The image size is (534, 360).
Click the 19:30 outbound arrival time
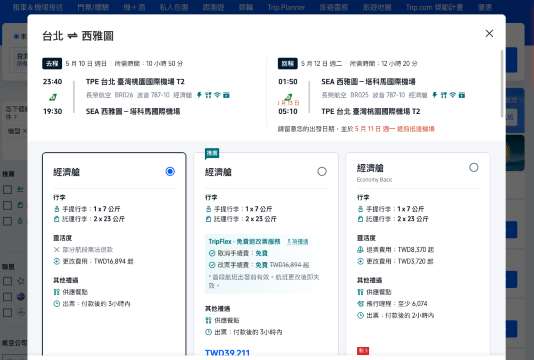click(52, 111)
